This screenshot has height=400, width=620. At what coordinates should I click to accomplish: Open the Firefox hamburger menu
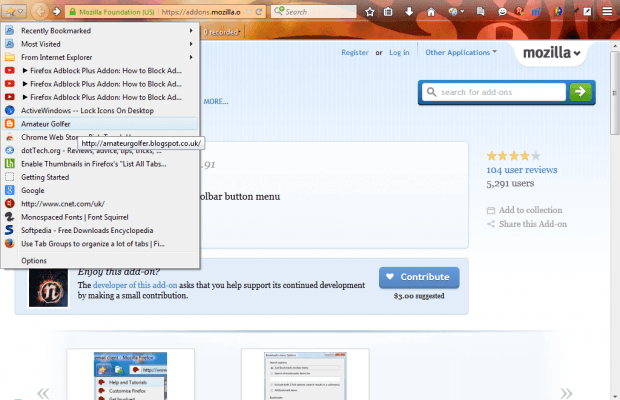click(x=607, y=11)
